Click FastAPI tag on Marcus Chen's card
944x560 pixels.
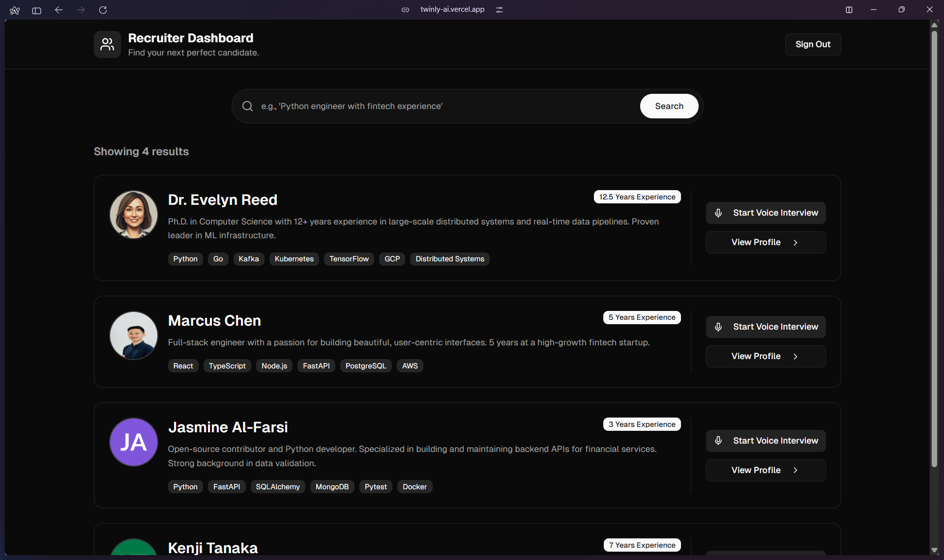pyautogui.click(x=316, y=366)
